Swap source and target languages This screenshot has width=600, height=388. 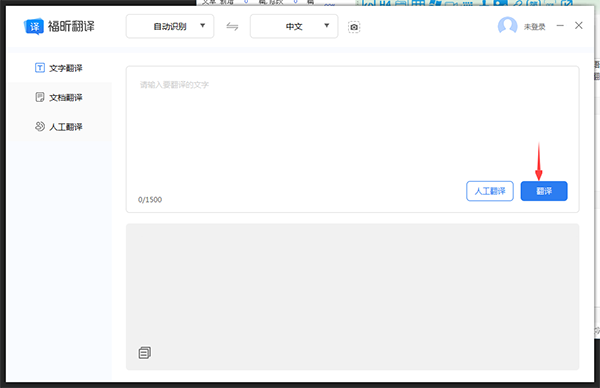point(232,26)
